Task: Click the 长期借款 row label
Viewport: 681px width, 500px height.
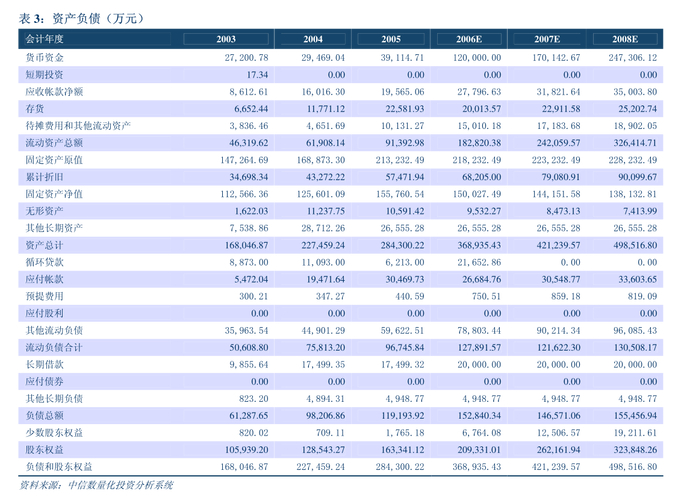Action: 44,364
